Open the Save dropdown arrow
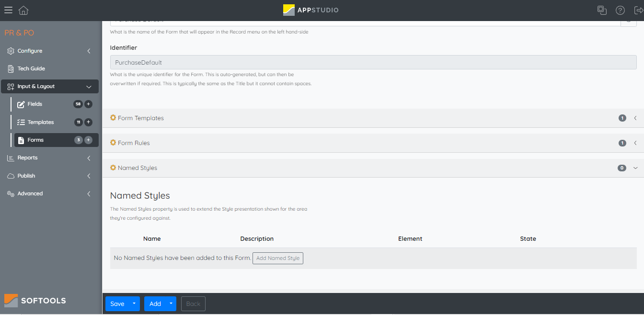This screenshot has width=644, height=315. [x=134, y=304]
